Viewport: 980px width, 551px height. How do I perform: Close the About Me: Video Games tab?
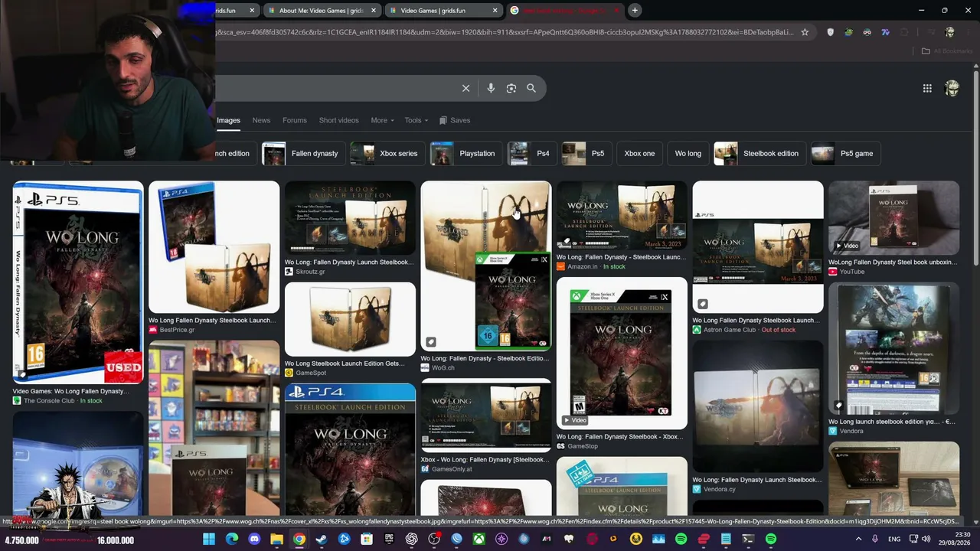point(374,10)
